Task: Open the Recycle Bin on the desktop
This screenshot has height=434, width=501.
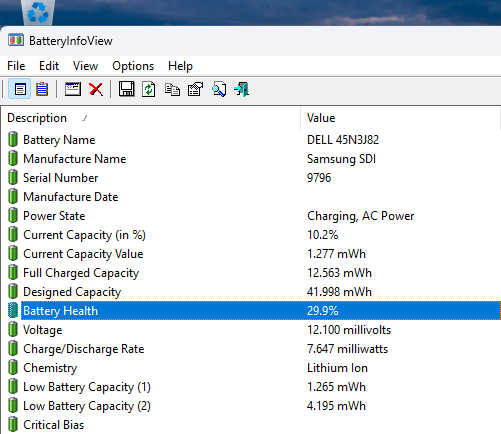Action: pyautogui.click(x=38, y=12)
